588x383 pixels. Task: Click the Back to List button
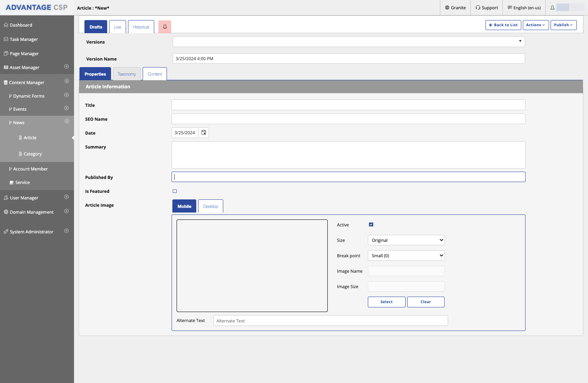coord(503,25)
